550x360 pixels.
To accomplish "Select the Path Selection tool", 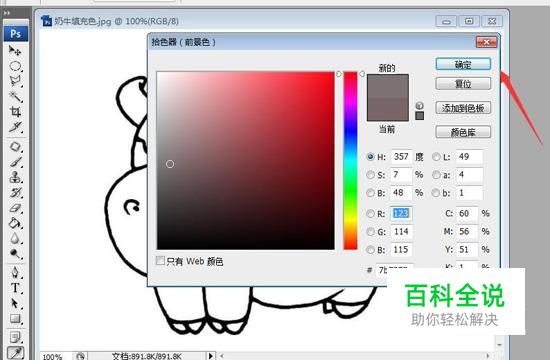I will pos(15,303).
